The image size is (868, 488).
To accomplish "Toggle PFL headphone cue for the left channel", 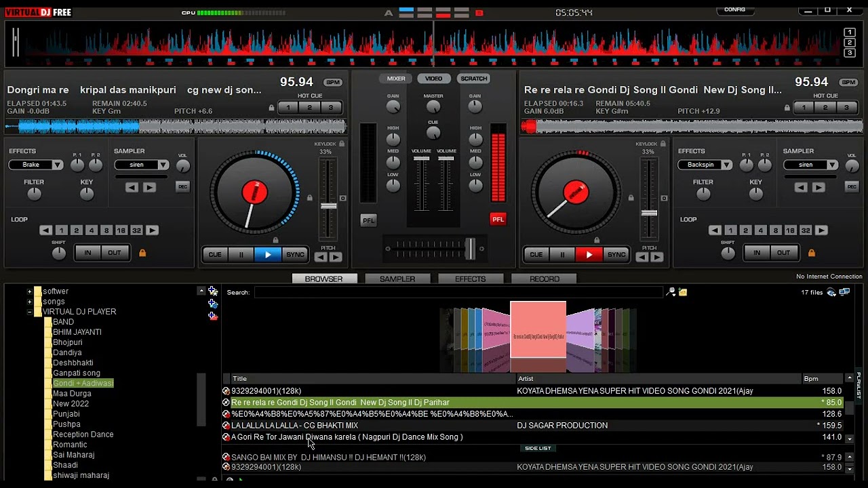I will coord(368,220).
